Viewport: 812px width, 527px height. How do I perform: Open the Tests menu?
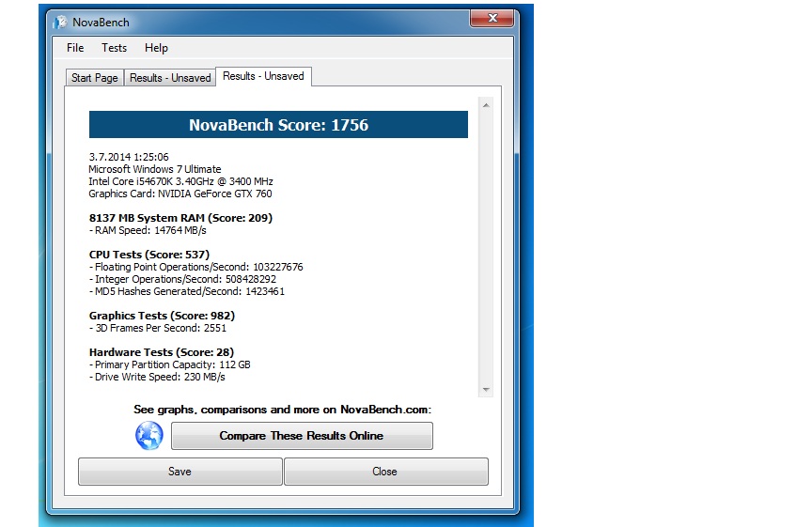(x=114, y=48)
